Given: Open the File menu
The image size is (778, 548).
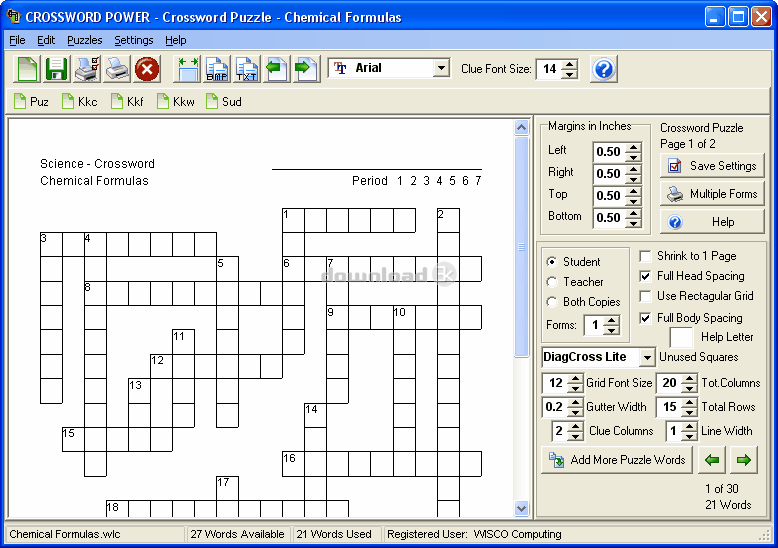Looking at the screenshot, I should 17,40.
